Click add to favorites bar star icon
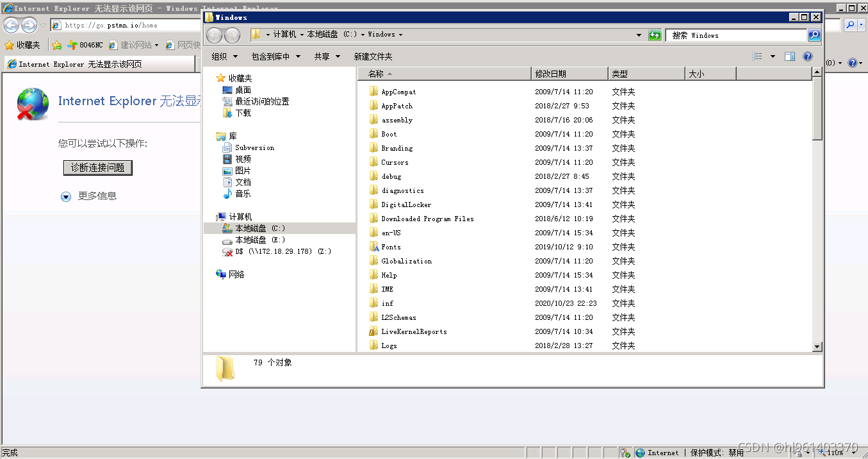 tap(57, 45)
